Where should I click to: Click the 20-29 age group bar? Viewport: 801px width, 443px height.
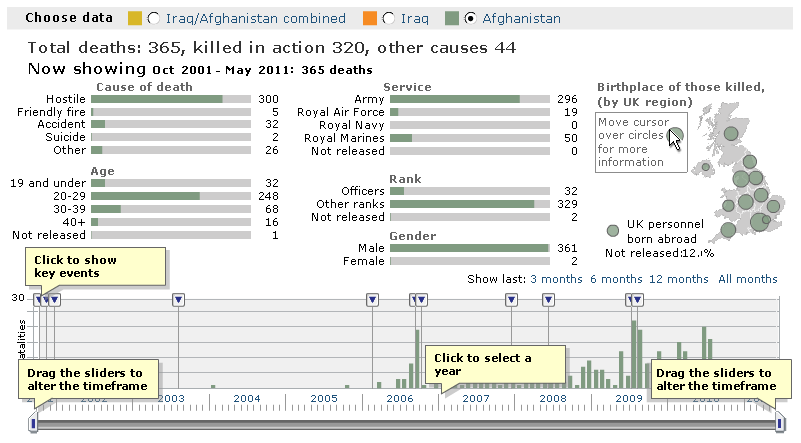click(x=171, y=196)
